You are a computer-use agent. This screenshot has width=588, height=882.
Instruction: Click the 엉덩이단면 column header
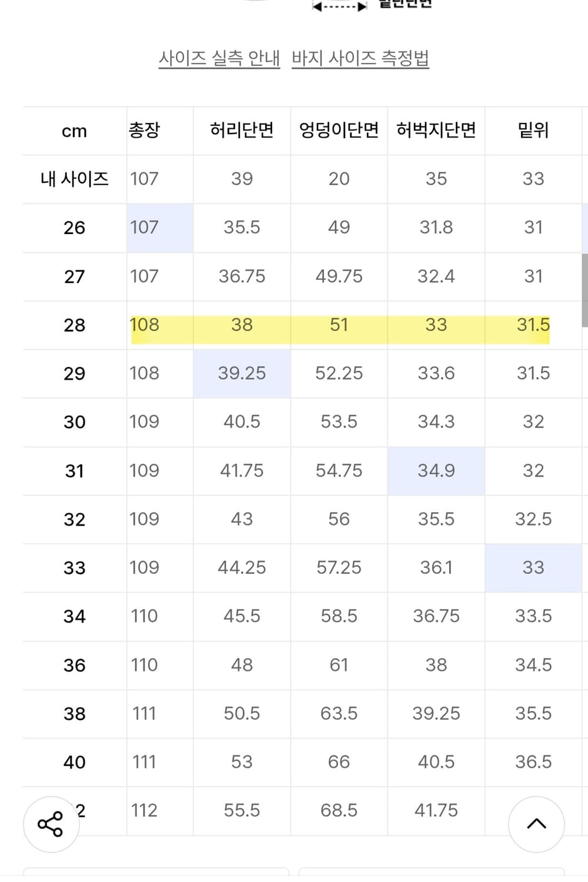coord(339,130)
